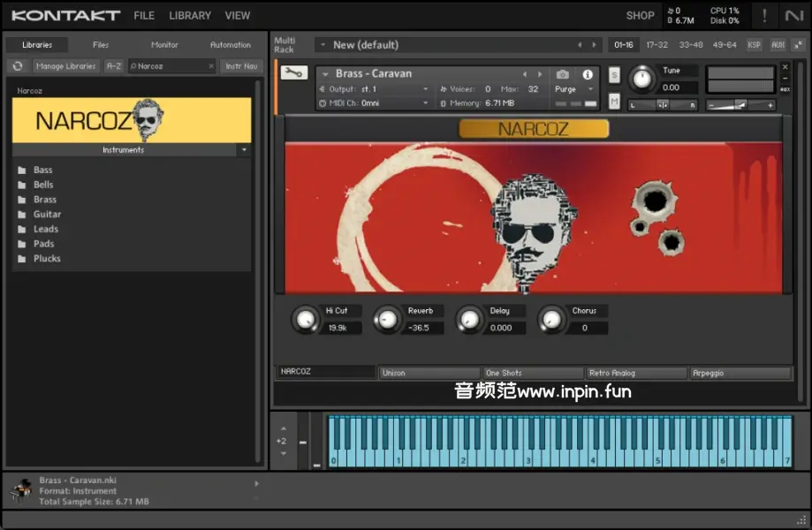The image size is (812, 530).
Task: Click the exclamation warning icon
Action: pos(764,15)
